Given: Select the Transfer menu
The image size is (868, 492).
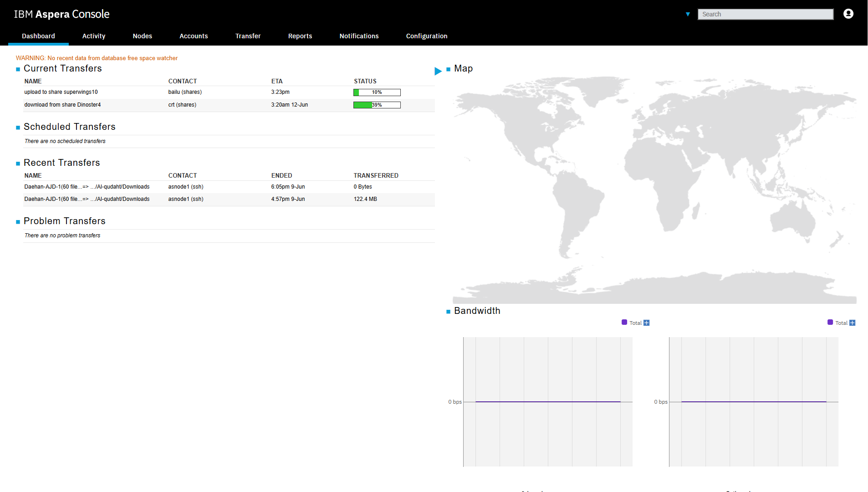Looking at the screenshot, I should tap(248, 36).
